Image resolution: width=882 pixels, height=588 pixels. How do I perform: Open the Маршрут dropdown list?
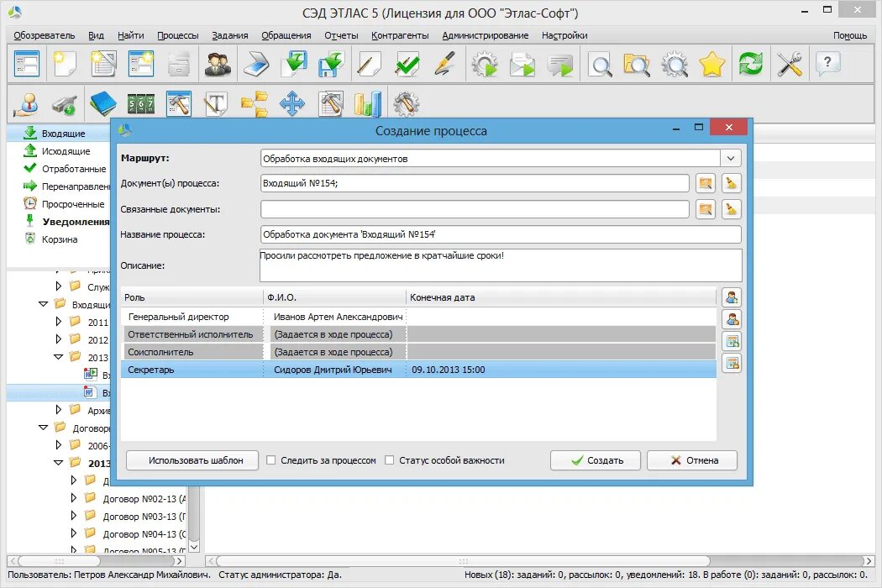731,159
